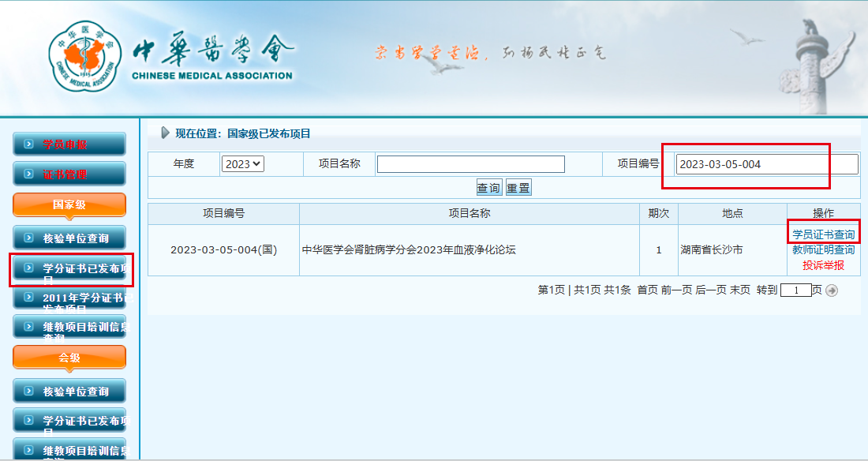Go to 末页 last page link
The width and height of the screenshot is (868, 461).
740,290
